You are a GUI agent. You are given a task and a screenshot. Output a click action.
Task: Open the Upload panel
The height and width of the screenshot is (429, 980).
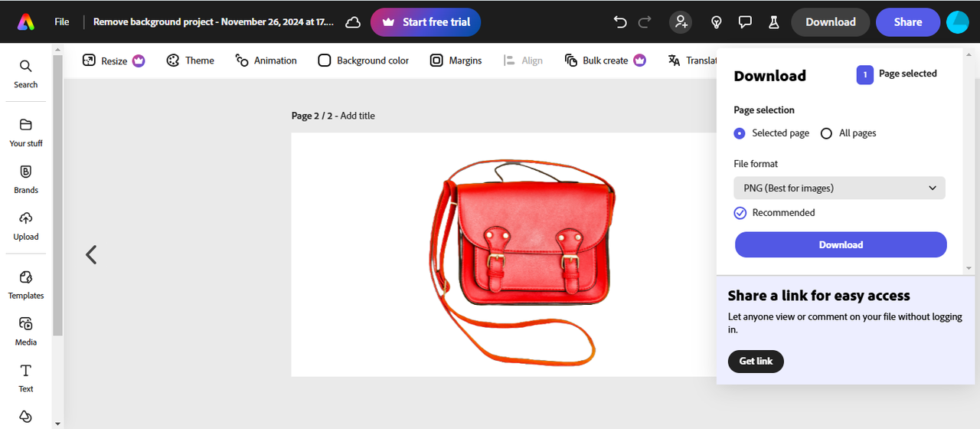coord(26,226)
